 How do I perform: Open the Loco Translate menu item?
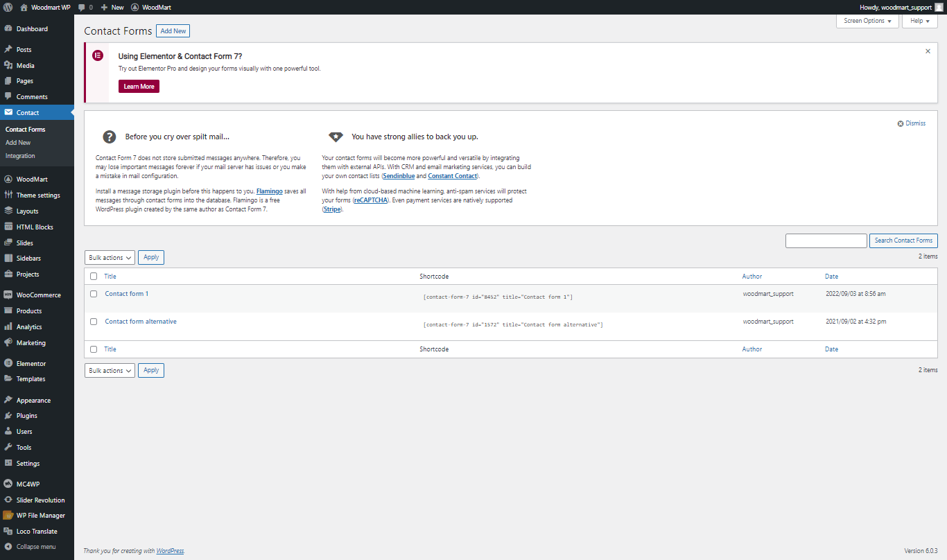tap(37, 532)
